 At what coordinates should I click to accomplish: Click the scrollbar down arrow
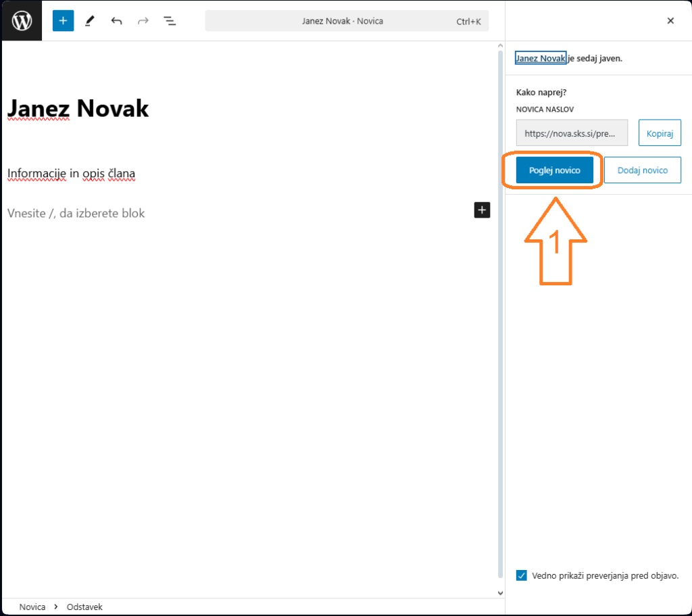[x=500, y=593]
